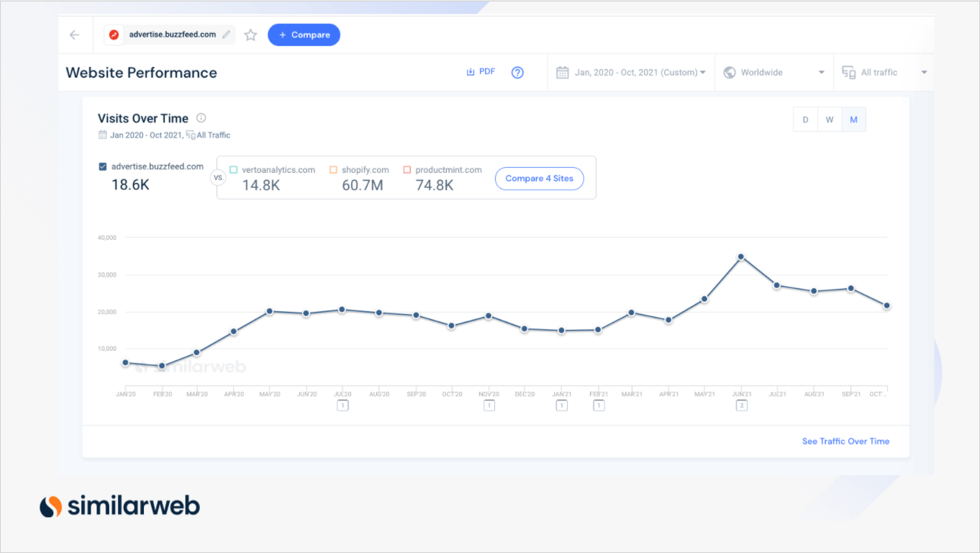Click the Website Performance heading
The height and width of the screenshot is (553, 980).
[141, 73]
